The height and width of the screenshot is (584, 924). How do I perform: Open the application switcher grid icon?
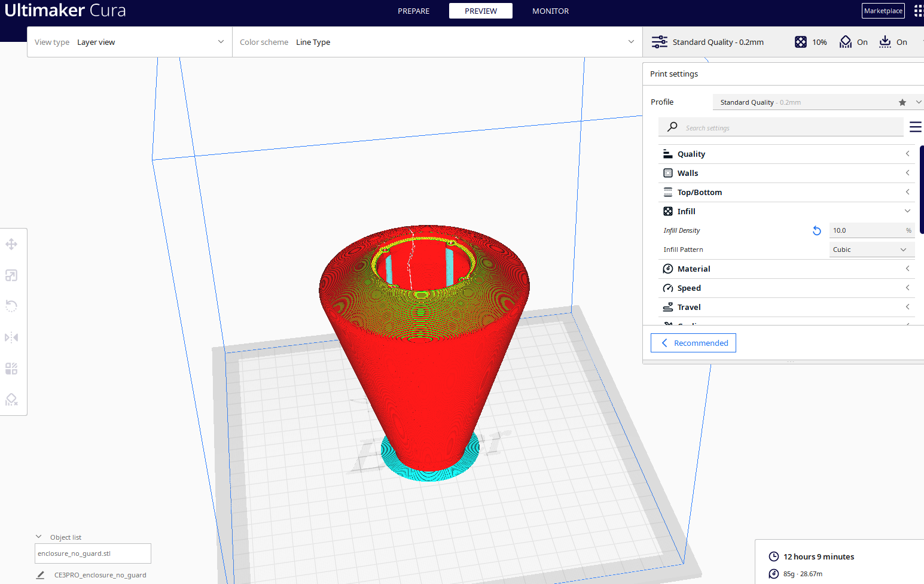(918, 11)
